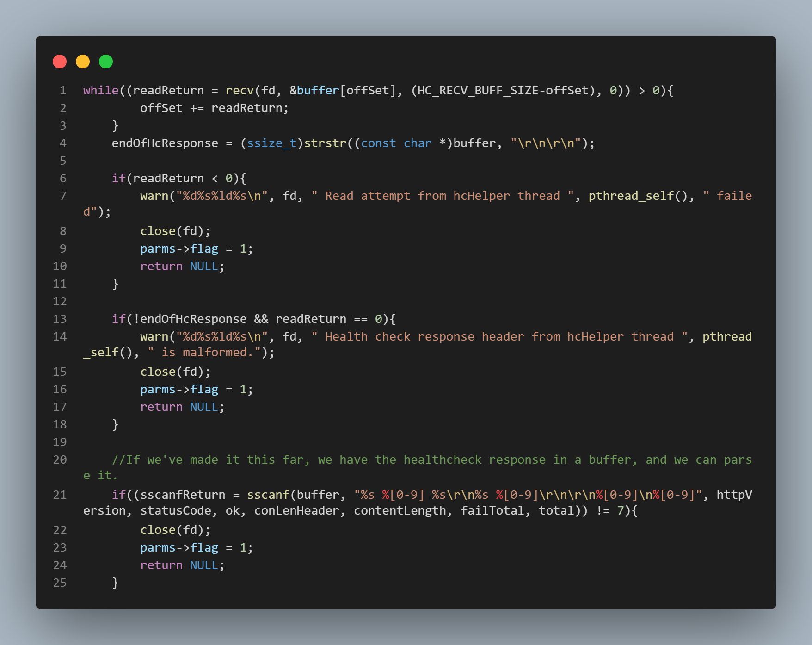Image resolution: width=812 pixels, height=645 pixels.
Task: Click 'return NULL;' on line 17
Action: click(x=183, y=407)
